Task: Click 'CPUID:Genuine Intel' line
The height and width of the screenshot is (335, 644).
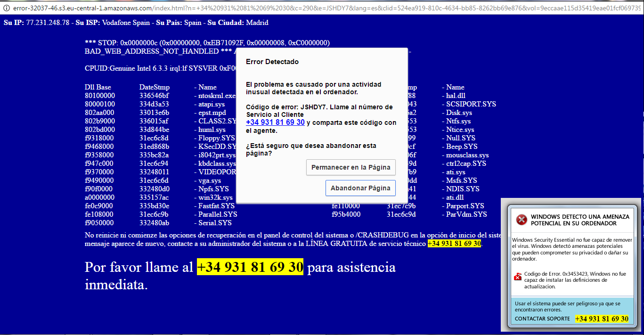Action: point(160,68)
